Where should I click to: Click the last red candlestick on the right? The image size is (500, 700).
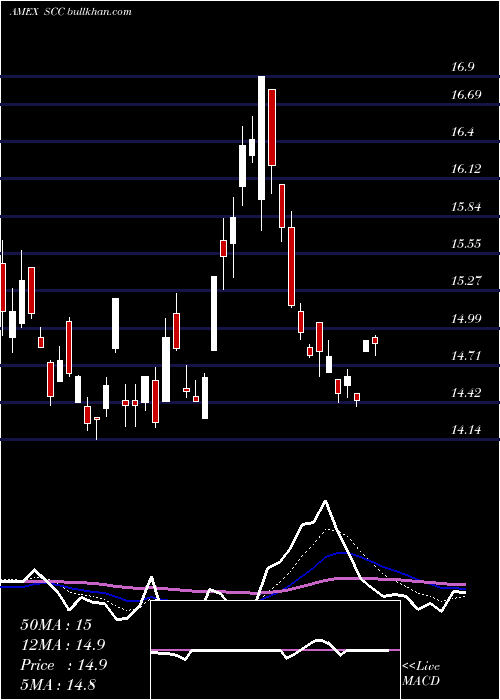point(375,341)
